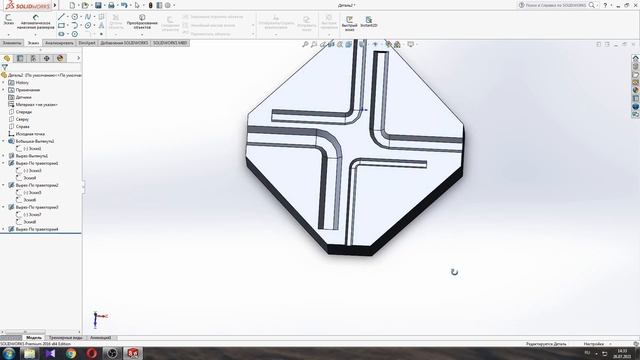The image size is (640, 360).
Task: Open ConfigurationManager tab icon
Action: [x=33, y=58]
